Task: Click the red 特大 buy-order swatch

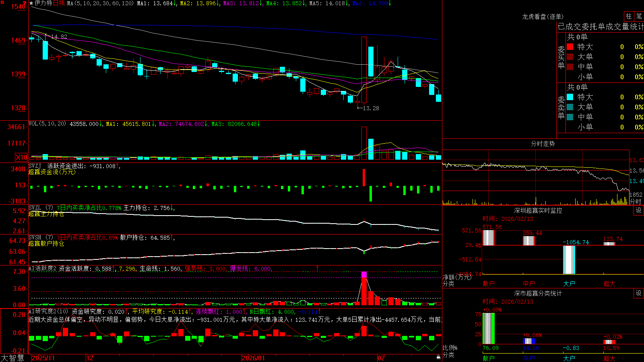Action: pyautogui.click(x=570, y=47)
